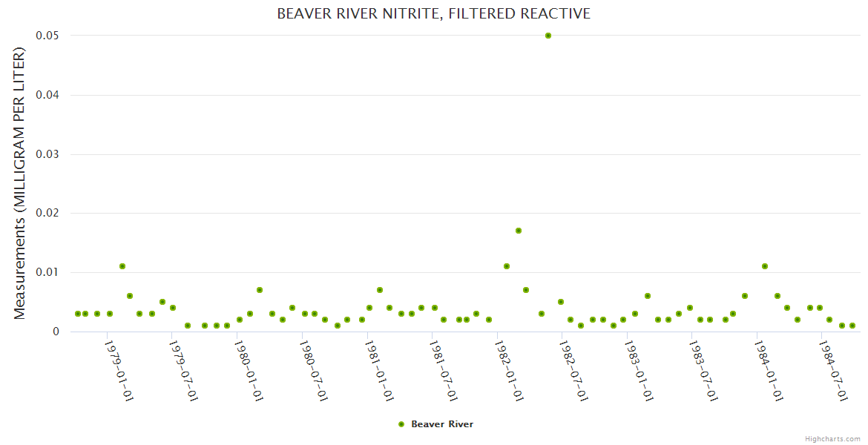Click the chart title Beaver River Nitrite
This screenshot has height=445, width=868.
click(433, 14)
